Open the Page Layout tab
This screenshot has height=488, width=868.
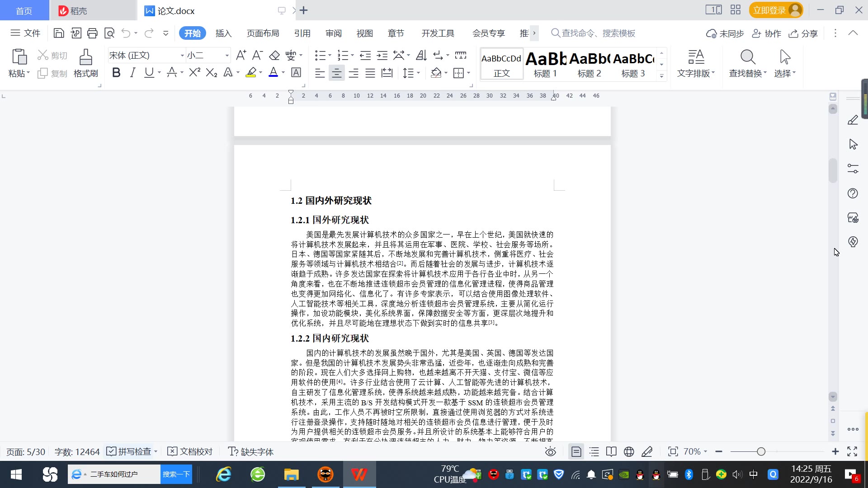(263, 33)
